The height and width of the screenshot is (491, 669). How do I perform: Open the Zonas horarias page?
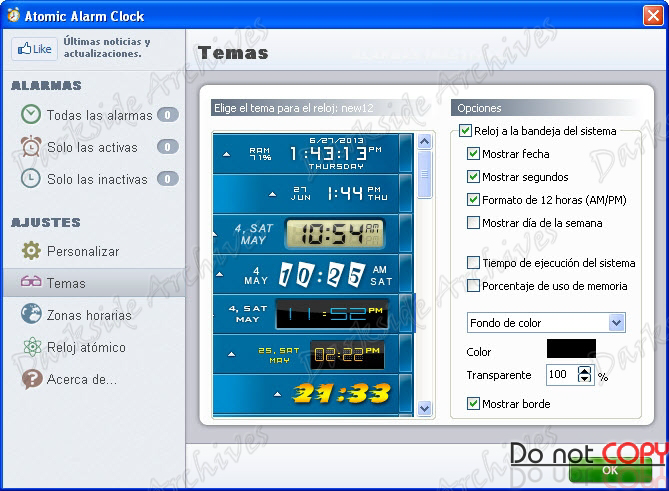click(x=89, y=315)
